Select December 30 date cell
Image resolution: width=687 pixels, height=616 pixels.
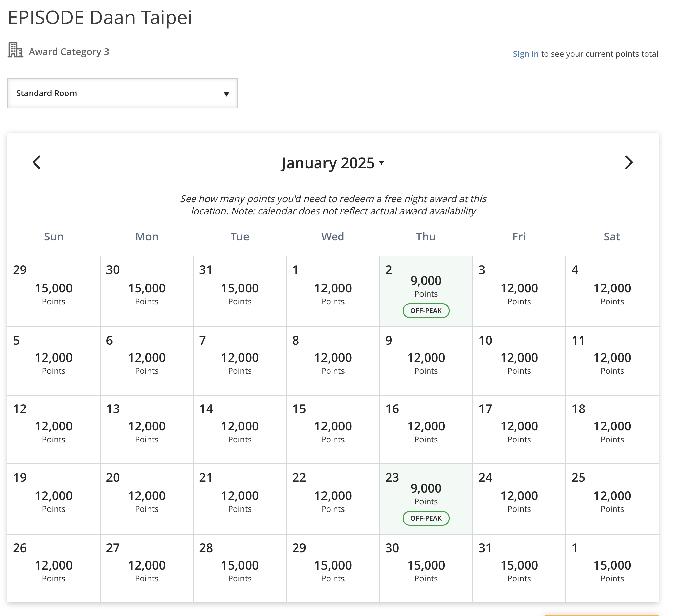(147, 291)
